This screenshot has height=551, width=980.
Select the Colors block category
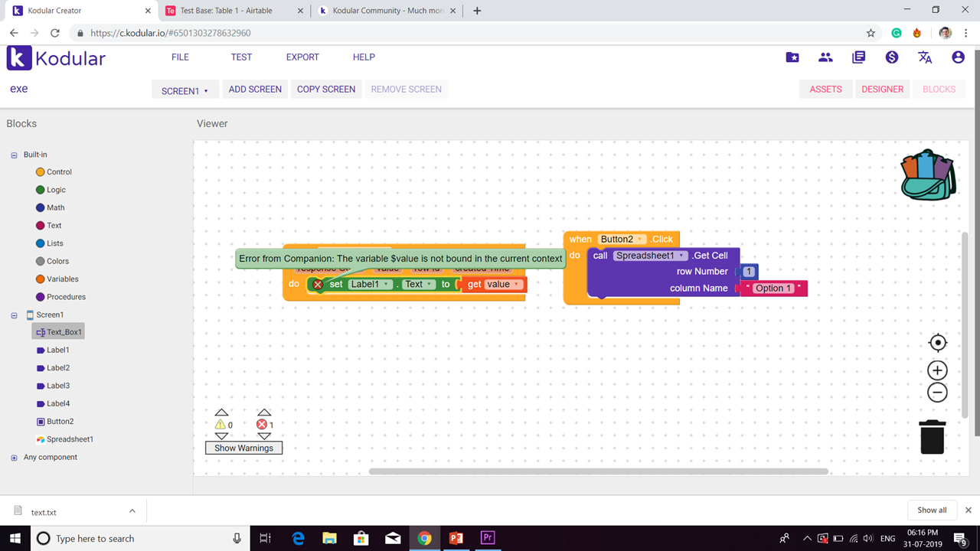pos(57,261)
